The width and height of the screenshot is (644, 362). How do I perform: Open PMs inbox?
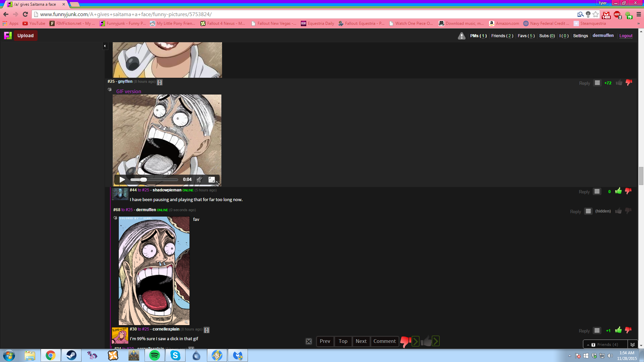(x=478, y=36)
